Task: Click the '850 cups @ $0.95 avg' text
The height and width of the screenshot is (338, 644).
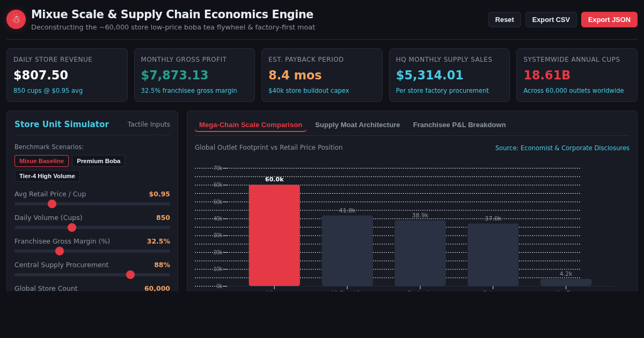Action: 48,91
